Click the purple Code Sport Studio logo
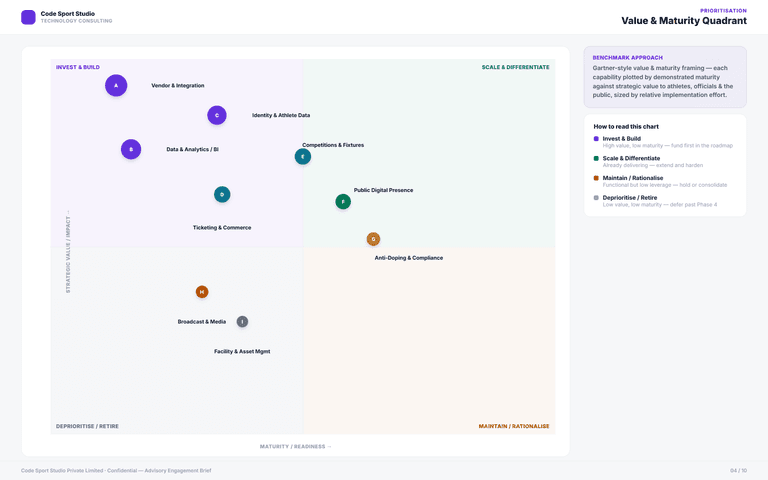The height and width of the screenshot is (480, 768). (x=28, y=17)
